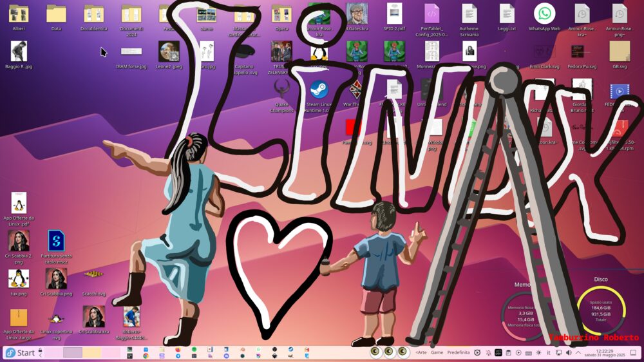
Task: Switch to the Predefinita activity
Action: click(459, 352)
